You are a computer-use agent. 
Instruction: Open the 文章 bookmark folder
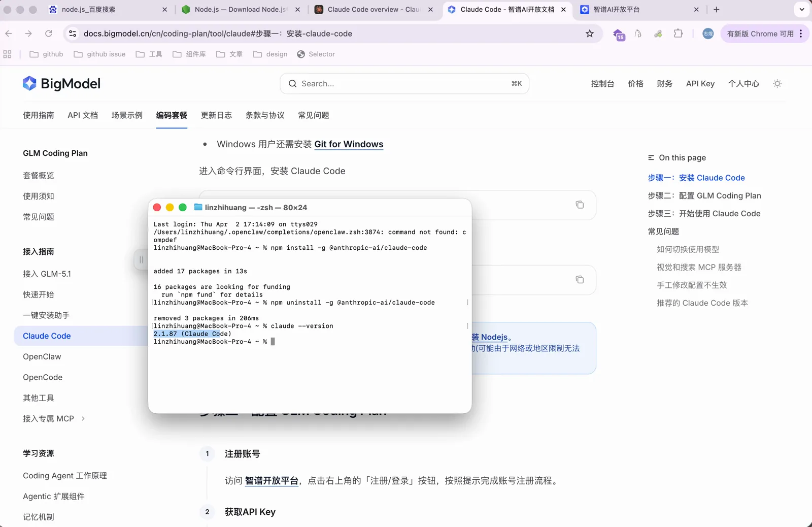pos(229,54)
